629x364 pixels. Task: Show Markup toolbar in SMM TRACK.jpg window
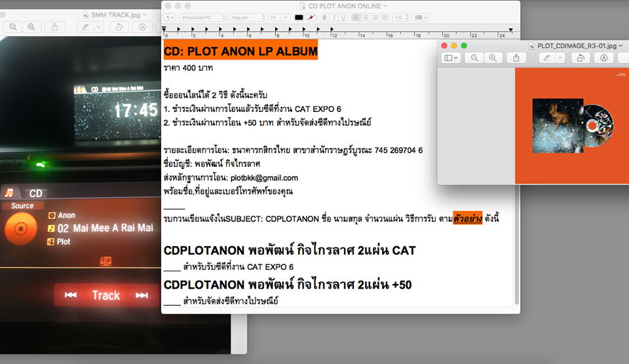click(x=142, y=27)
